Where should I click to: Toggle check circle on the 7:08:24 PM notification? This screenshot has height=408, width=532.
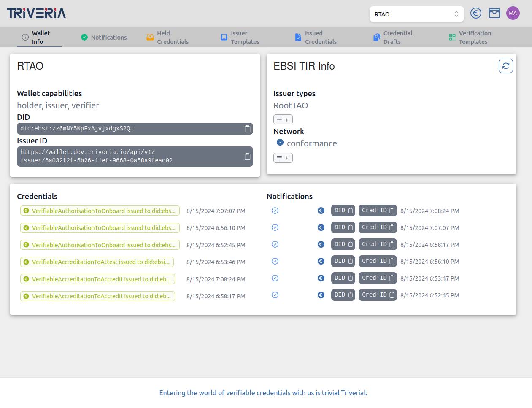[x=275, y=211]
